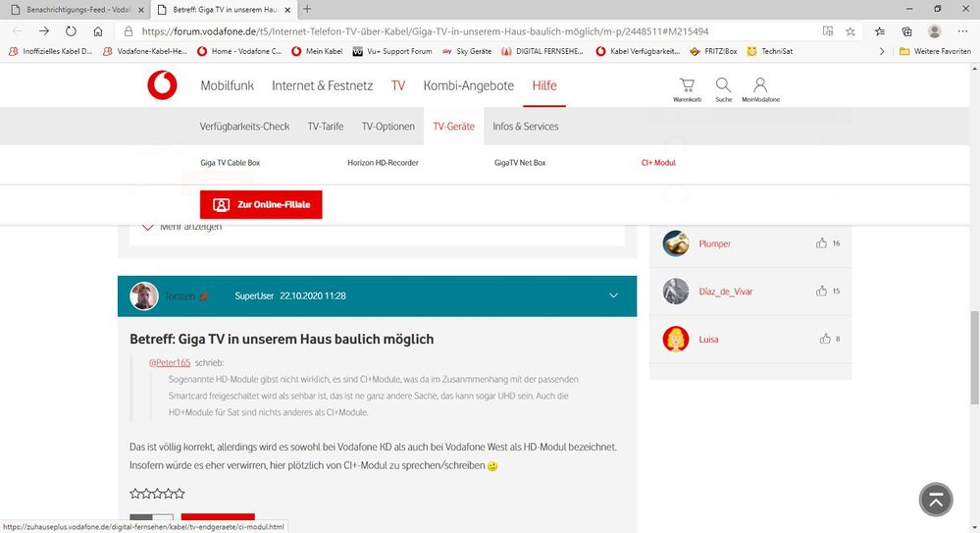Open Sky Geräte bookmark
980x533 pixels.
click(x=466, y=51)
